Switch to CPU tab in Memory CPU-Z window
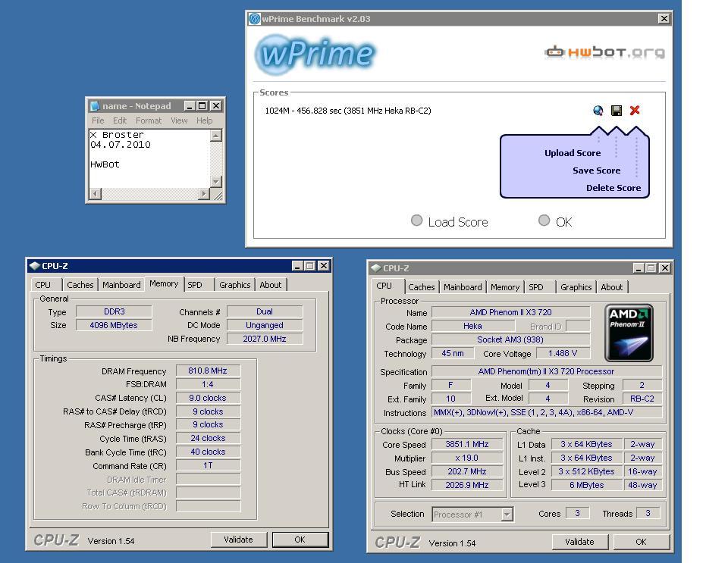This screenshot has width=728, height=563. point(43,285)
